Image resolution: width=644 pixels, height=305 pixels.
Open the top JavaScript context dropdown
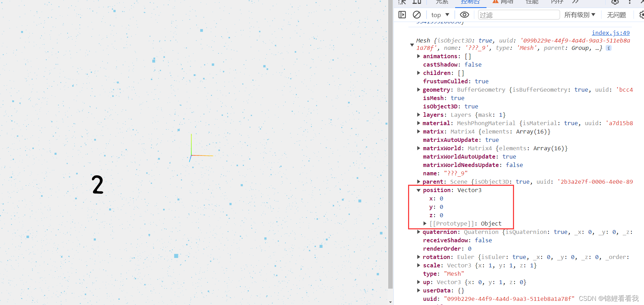click(x=440, y=15)
